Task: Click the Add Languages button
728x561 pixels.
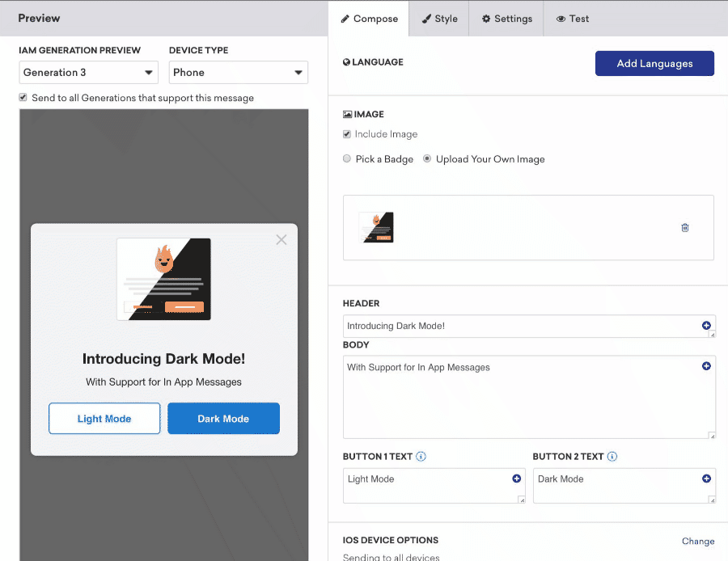Action: click(654, 64)
